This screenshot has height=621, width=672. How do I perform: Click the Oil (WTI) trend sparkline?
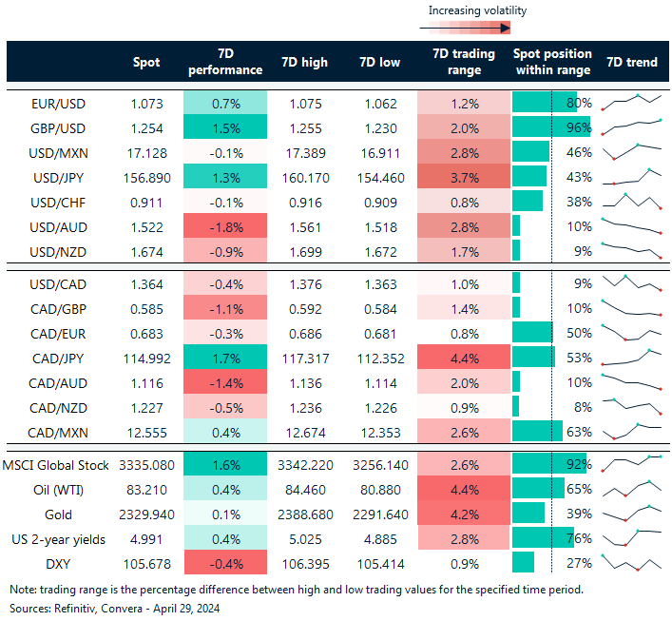(x=631, y=488)
